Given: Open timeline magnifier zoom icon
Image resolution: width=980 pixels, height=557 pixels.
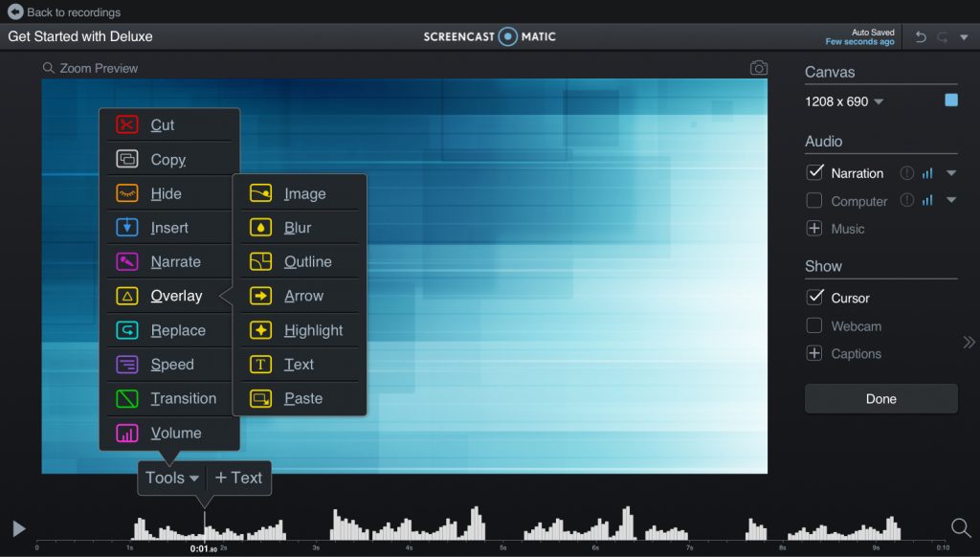Looking at the screenshot, I should [x=961, y=527].
